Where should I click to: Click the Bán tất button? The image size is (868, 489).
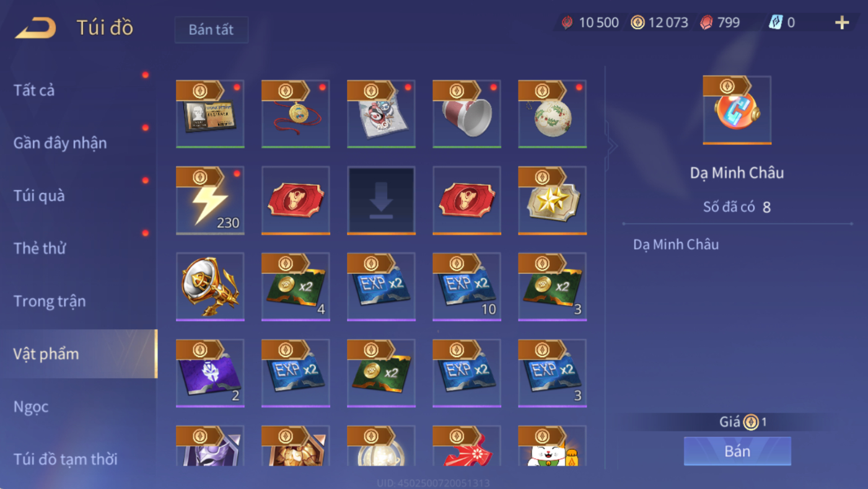pyautogui.click(x=211, y=30)
